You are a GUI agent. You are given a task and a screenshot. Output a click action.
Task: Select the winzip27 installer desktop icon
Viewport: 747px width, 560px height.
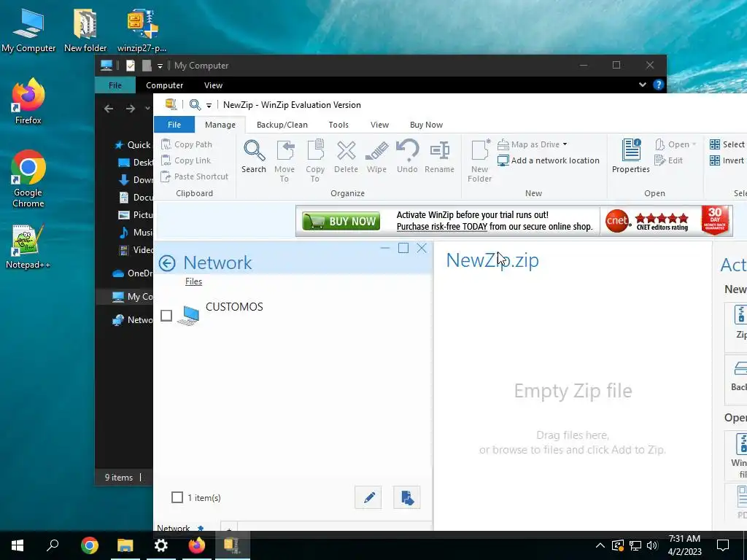(142, 30)
